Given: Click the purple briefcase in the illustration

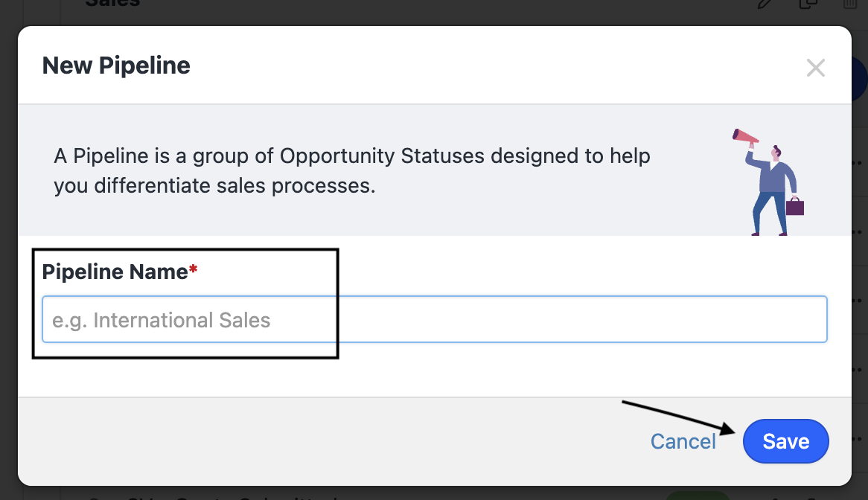Looking at the screenshot, I should (795, 205).
